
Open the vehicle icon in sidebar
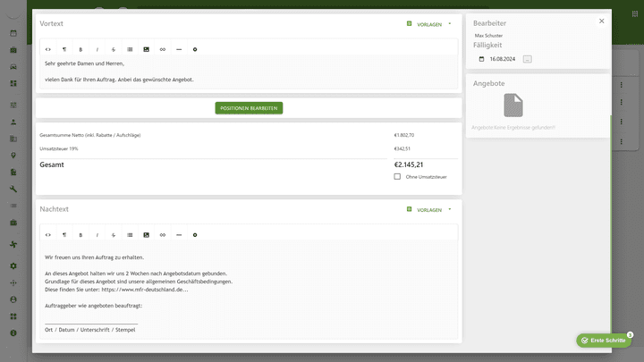tap(13, 66)
